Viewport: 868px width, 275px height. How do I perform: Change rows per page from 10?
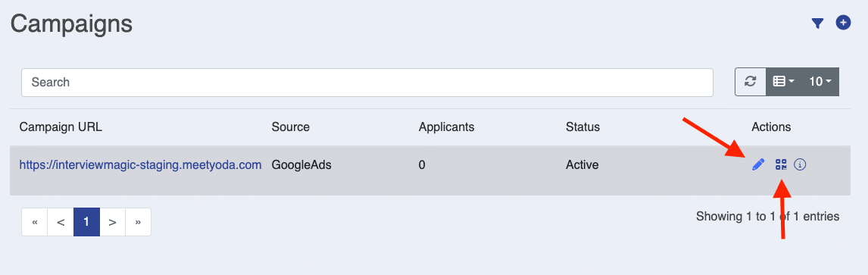coord(820,82)
